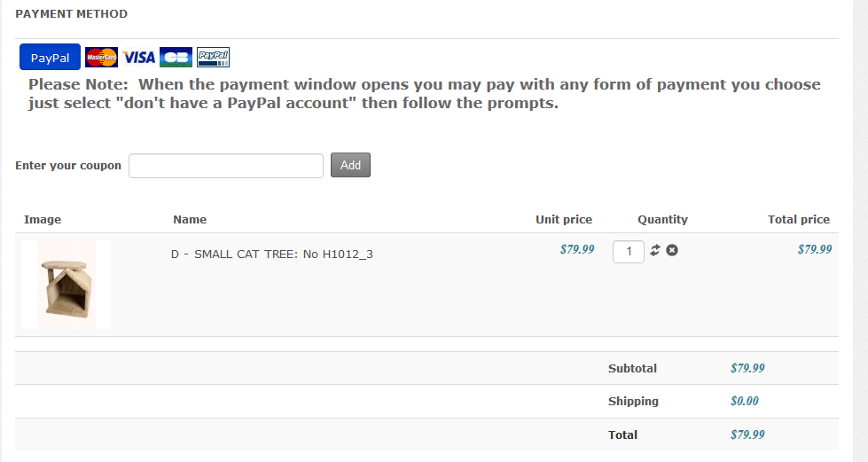Open the small cat tree product thumbnail
Screen dimensions: 868x462
(x=66, y=285)
